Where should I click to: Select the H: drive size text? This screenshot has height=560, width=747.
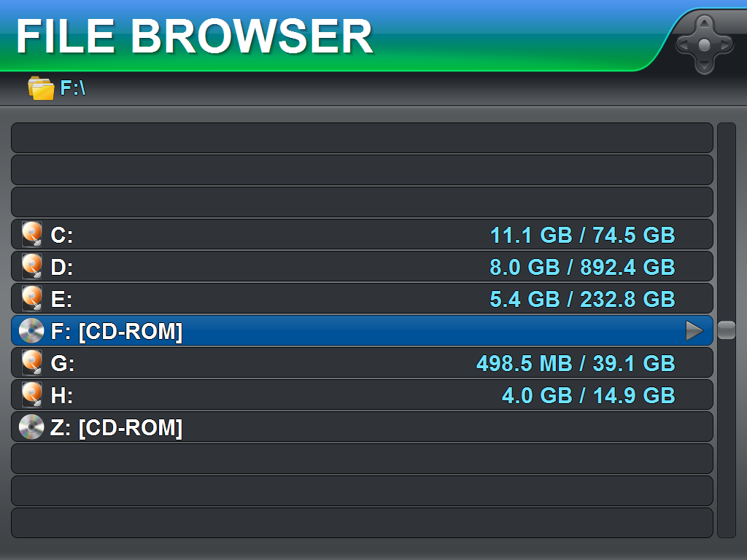pyautogui.click(x=589, y=396)
